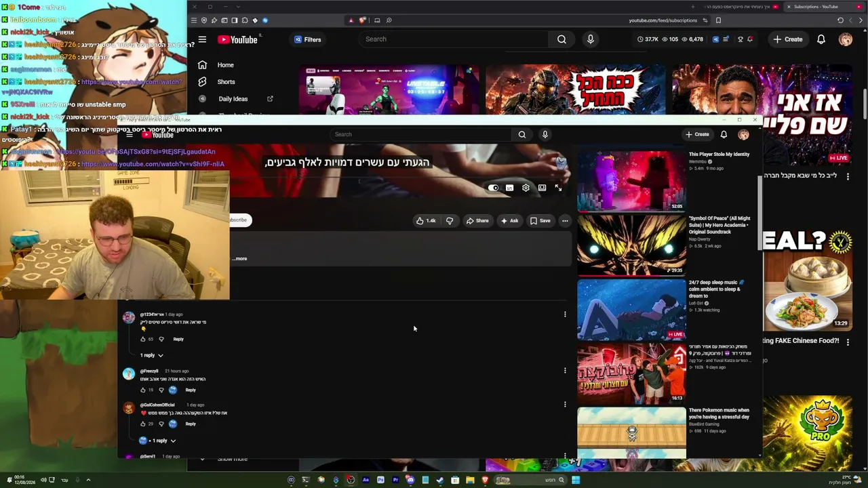Screen dimensions: 868x488
Task: Open notifications bell in the front YouTube window
Action: [x=724, y=134]
